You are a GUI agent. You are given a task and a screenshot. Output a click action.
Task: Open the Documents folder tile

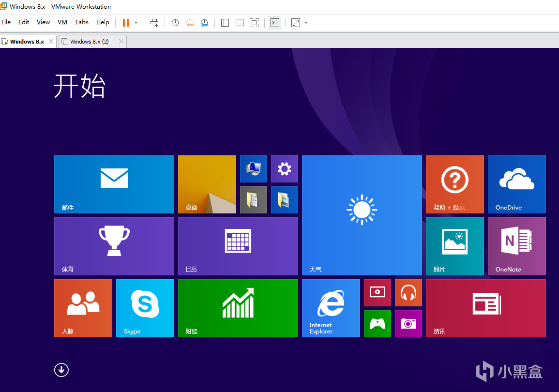point(254,199)
